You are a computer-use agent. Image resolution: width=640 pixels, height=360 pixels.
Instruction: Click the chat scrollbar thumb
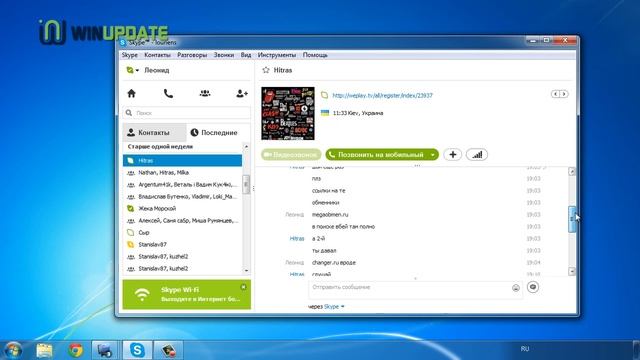(572, 220)
